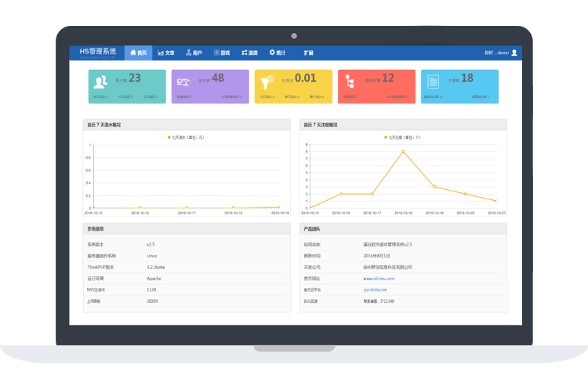Open the yun.vlcms.com cloud platform link

tap(376, 290)
